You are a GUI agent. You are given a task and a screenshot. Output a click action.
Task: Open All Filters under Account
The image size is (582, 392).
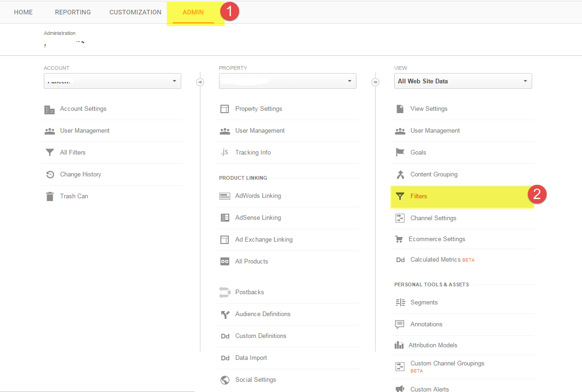point(73,153)
